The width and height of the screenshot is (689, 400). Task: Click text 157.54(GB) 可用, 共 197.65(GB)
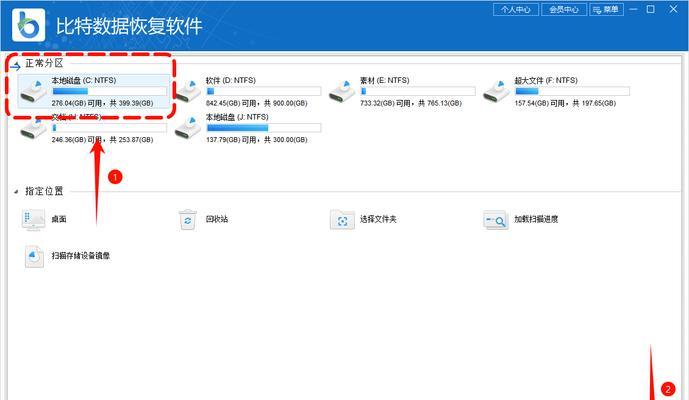pos(565,103)
